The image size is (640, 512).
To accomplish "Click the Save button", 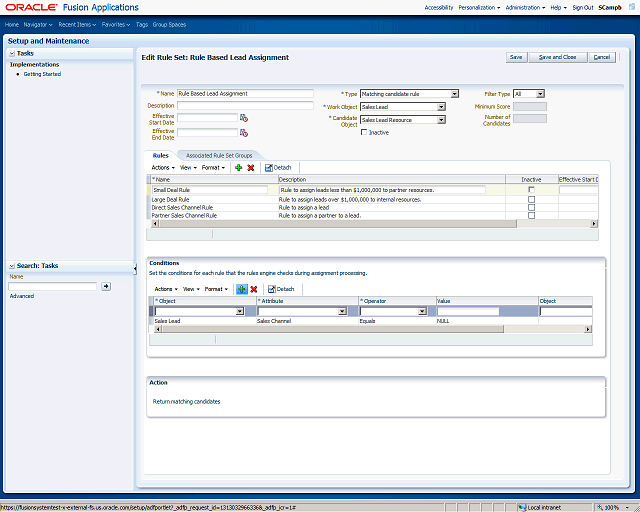I will (x=516, y=57).
